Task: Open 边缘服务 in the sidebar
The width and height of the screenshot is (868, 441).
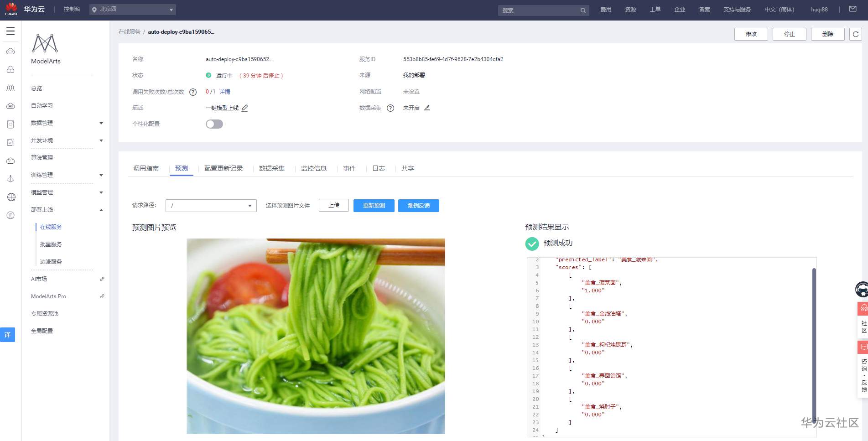Action: (x=51, y=262)
